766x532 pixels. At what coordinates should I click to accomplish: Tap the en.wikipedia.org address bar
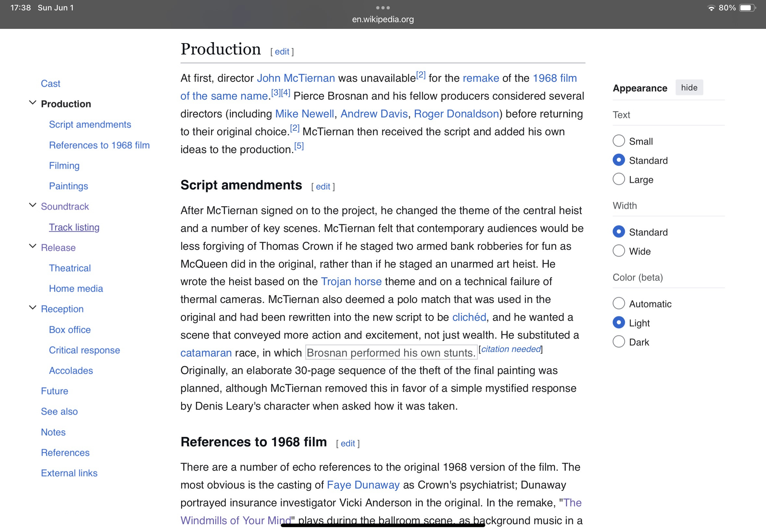(x=382, y=19)
